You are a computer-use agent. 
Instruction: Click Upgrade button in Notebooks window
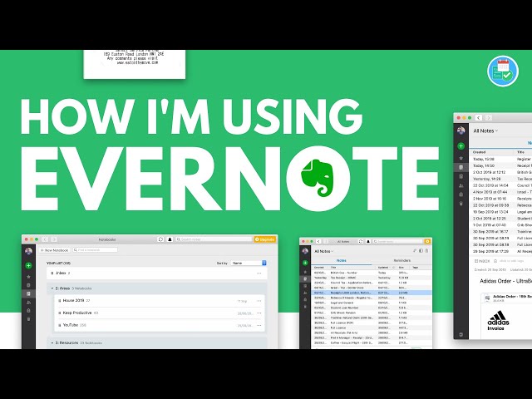tap(264, 239)
